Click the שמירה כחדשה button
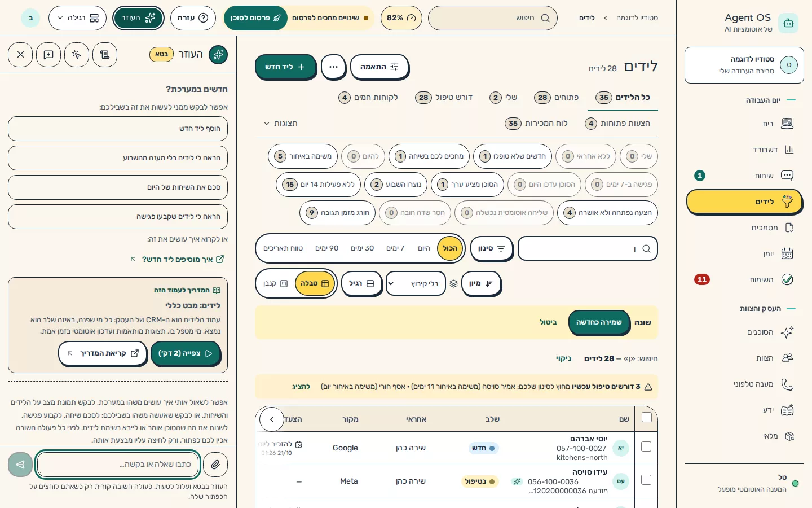812x508 pixels. click(599, 322)
